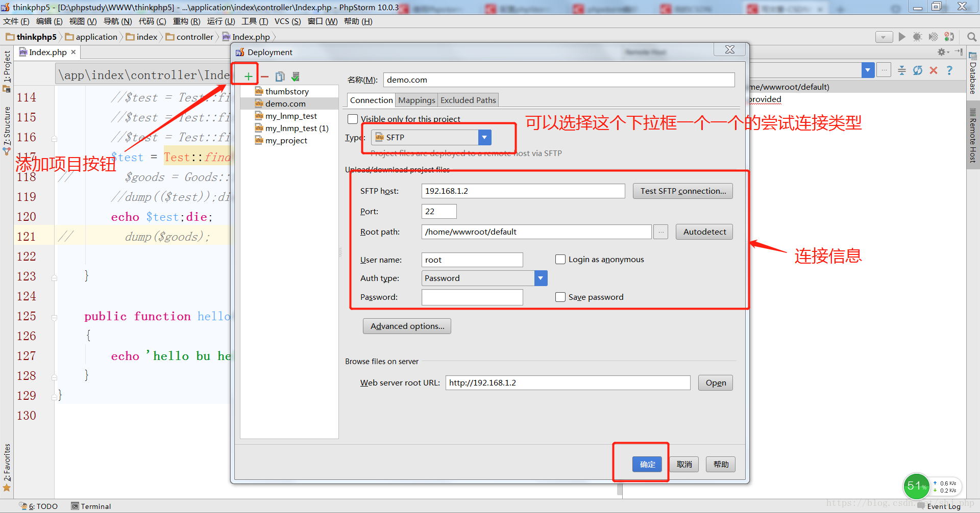The image size is (980, 513).
Task: Open the 导航 (N) menu
Action: coord(117,21)
